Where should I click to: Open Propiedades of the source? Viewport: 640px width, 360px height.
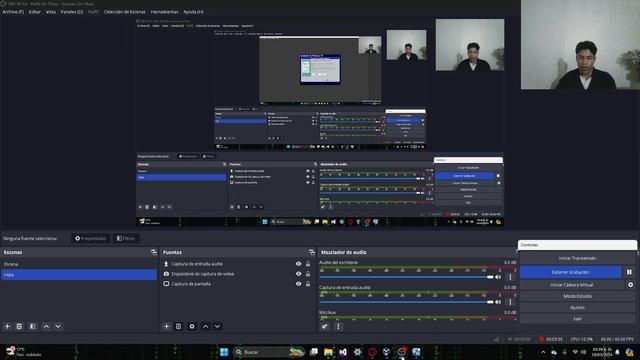91,238
